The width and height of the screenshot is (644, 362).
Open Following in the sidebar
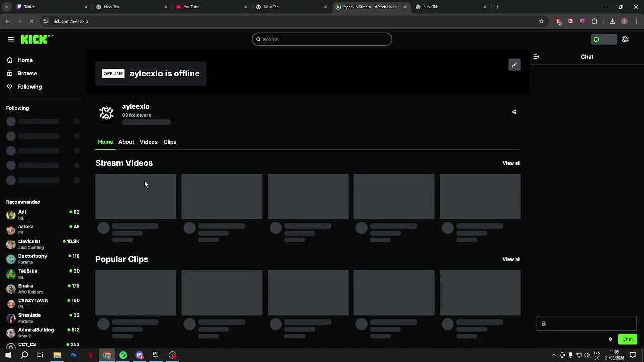click(29, 87)
